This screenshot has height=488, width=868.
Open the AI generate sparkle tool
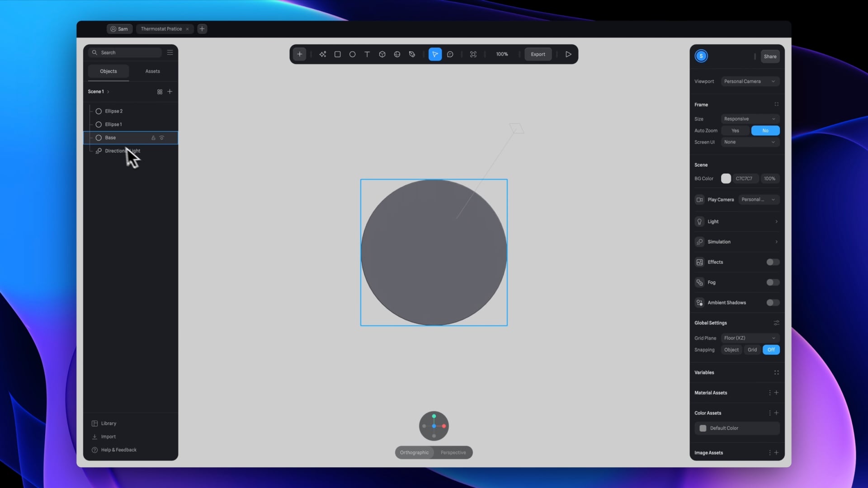pyautogui.click(x=322, y=54)
